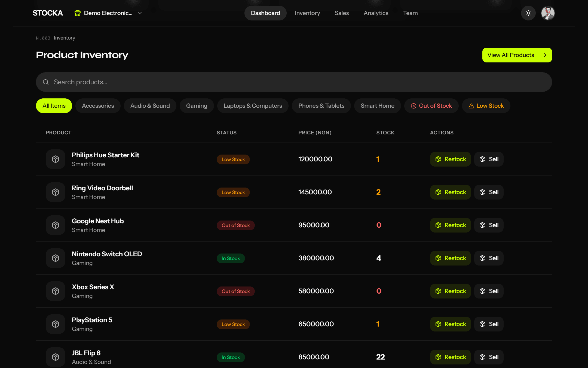
Task: Select the All Items filter chip
Action: click(x=54, y=106)
